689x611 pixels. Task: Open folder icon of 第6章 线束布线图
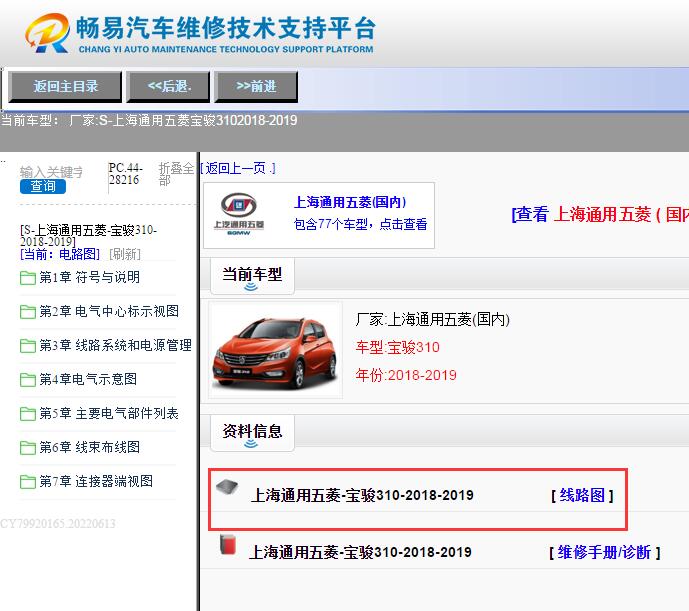point(28,447)
